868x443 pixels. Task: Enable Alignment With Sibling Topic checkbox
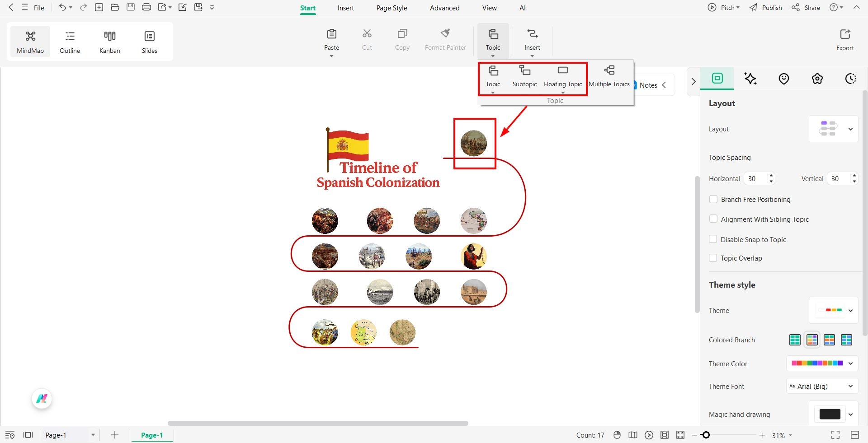pos(713,219)
